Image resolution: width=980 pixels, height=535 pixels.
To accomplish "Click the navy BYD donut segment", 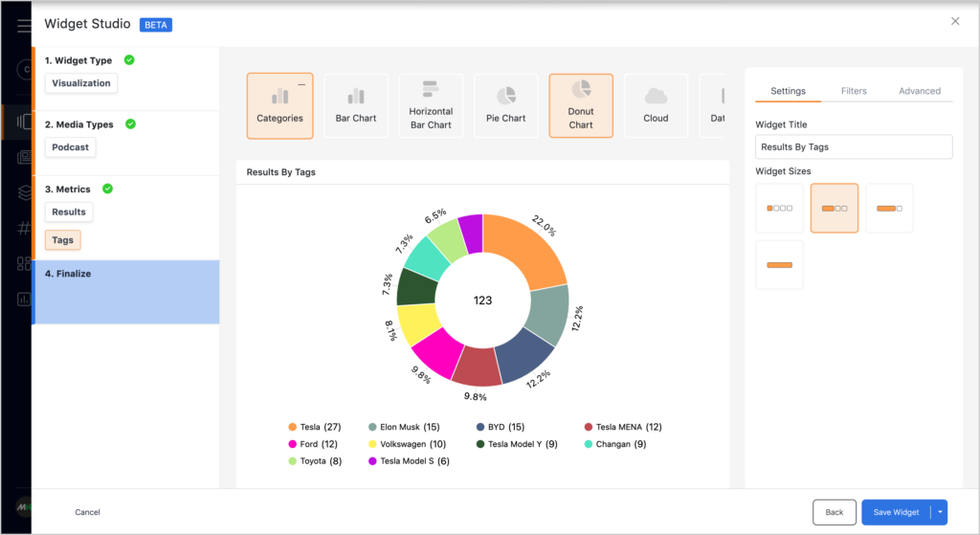I will point(523,357).
